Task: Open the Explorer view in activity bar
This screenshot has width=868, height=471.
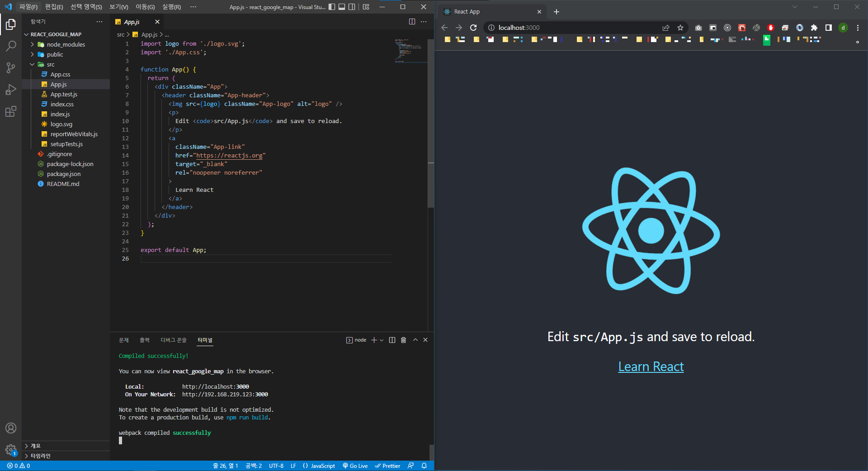Action: coord(11,24)
